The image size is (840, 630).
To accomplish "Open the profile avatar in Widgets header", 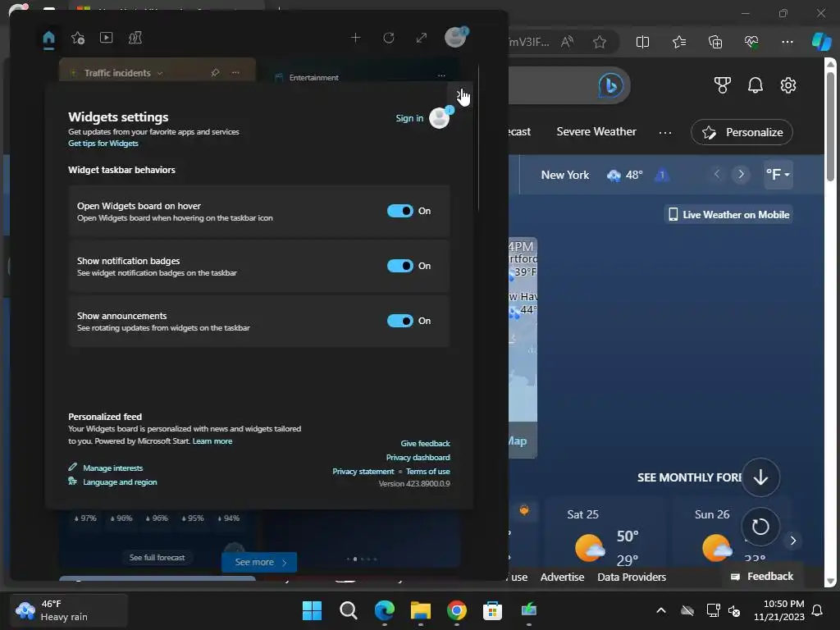I will (x=455, y=37).
